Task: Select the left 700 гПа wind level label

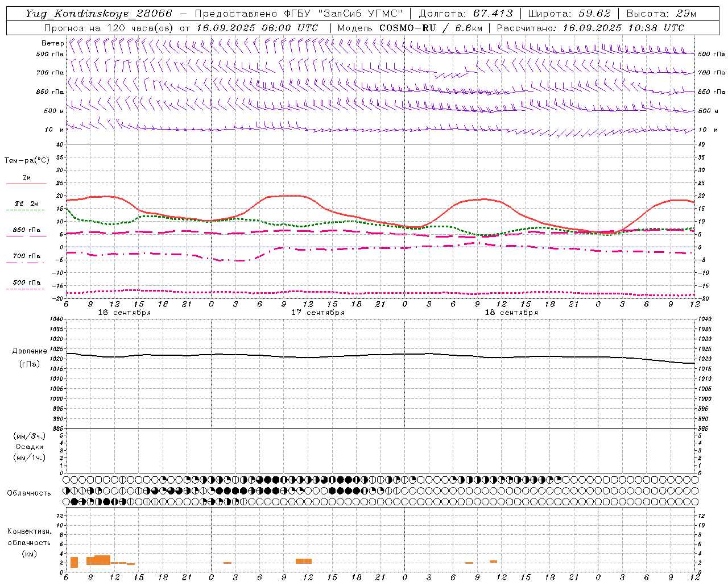Action: [x=50, y=73]
